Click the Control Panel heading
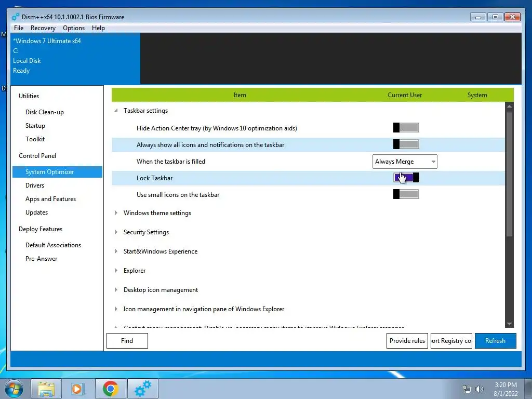532x399 pixels. [37, 156]
